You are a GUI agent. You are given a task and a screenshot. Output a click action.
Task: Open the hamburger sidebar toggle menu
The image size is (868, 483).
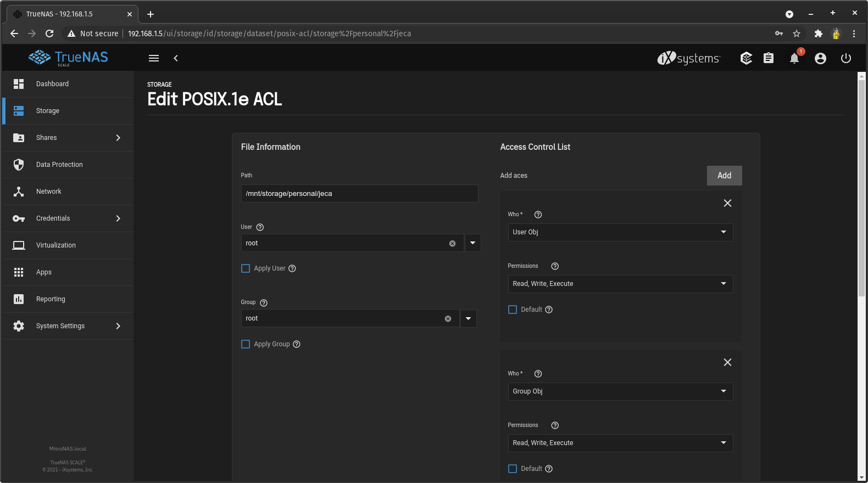[154, 58]
